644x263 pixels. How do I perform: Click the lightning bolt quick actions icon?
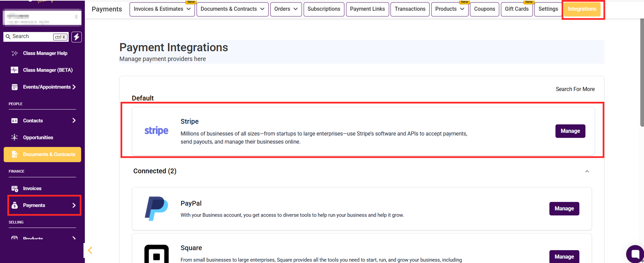point(77,37)
